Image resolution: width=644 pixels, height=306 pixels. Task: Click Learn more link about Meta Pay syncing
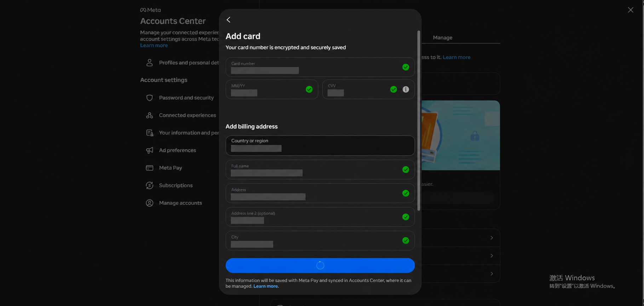(266, 286)
